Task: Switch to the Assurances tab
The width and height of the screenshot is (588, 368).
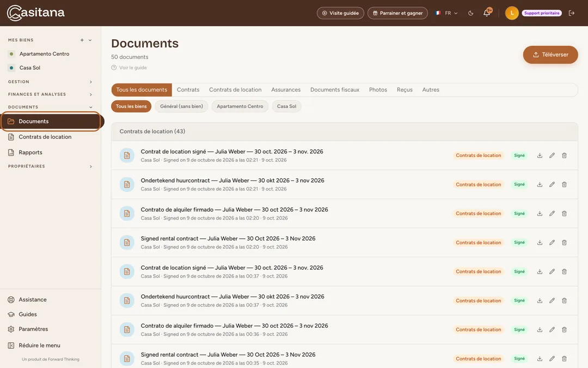Action: point(286,90)
